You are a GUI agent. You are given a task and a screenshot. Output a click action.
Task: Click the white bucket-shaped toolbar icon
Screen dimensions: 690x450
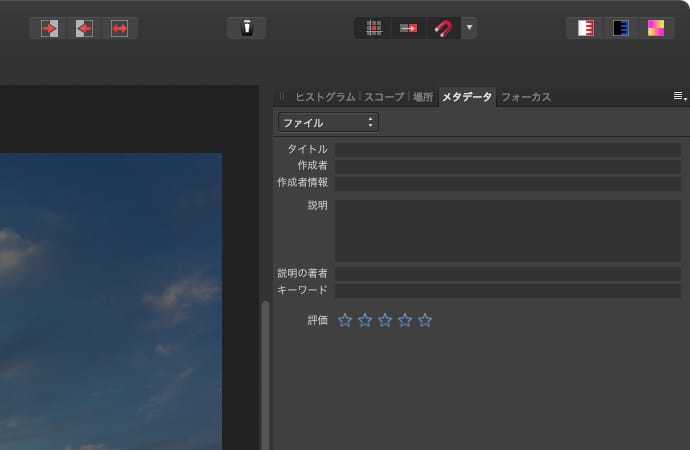tap(246, 28)
